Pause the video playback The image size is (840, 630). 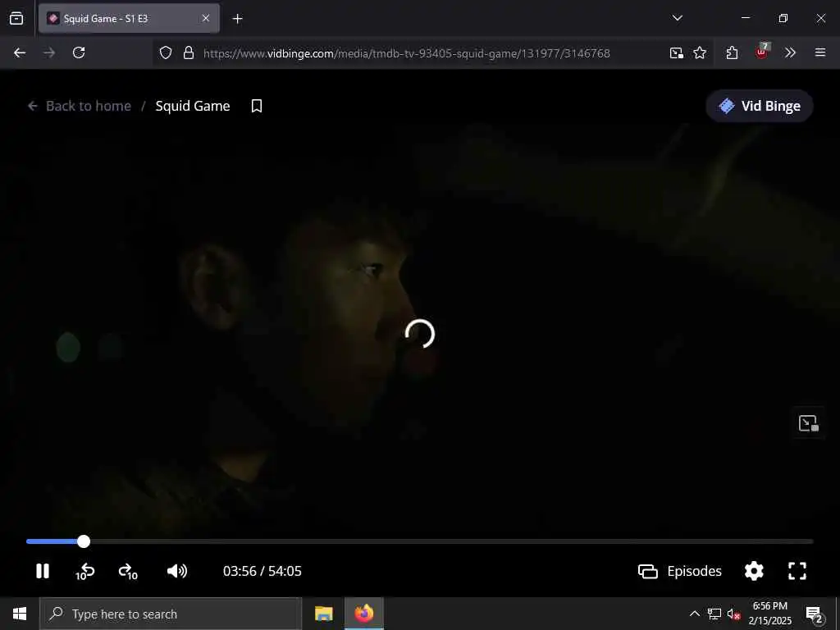(x=43, y=571)
